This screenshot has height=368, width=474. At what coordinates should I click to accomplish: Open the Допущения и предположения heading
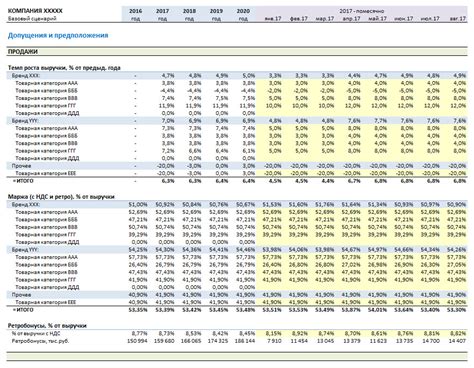coord(58,35)
